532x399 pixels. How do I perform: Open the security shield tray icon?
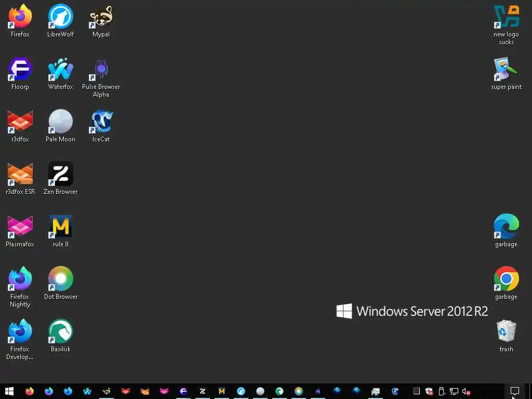tap(429, 391)
